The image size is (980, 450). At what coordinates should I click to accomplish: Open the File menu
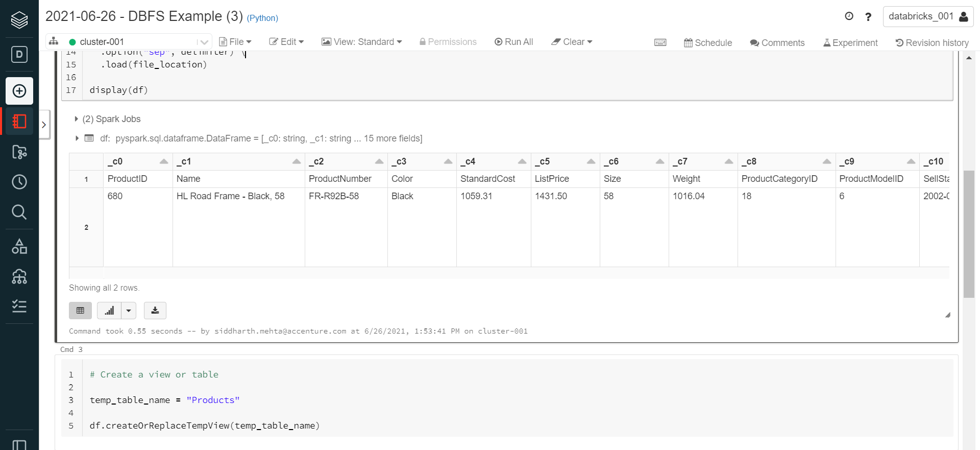(235, 42)
